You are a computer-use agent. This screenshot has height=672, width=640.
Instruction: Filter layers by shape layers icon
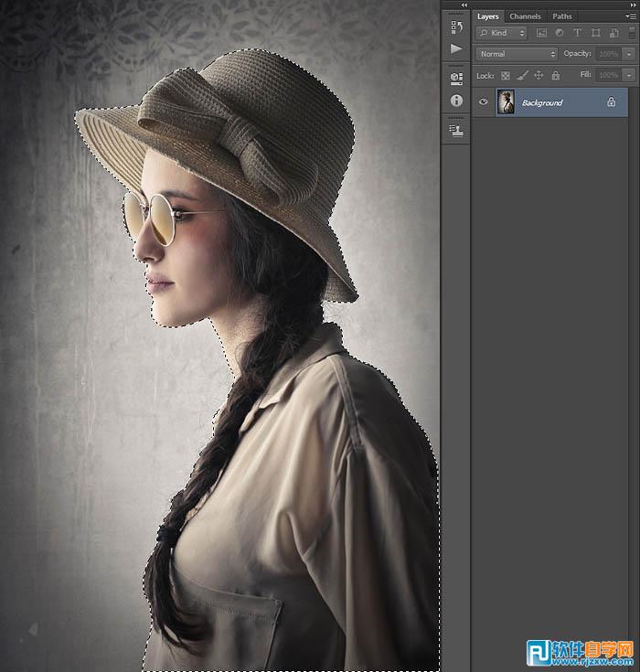tap(594, 33)
